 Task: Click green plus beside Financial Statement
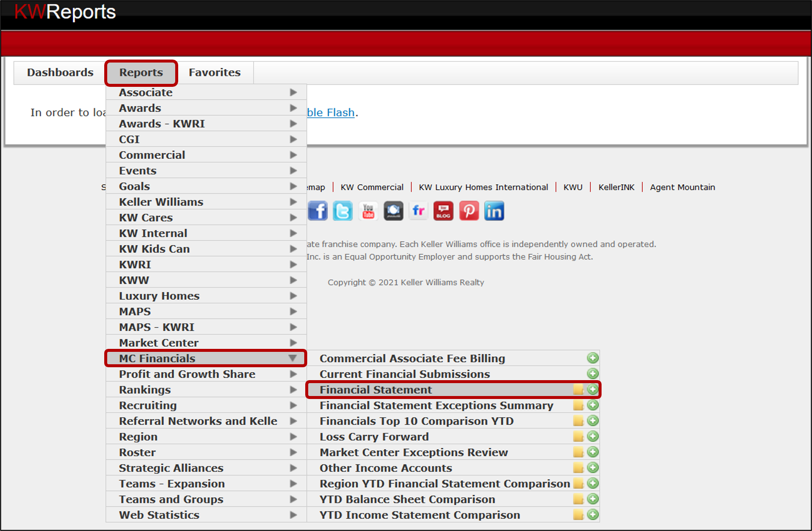click(593, 390)
